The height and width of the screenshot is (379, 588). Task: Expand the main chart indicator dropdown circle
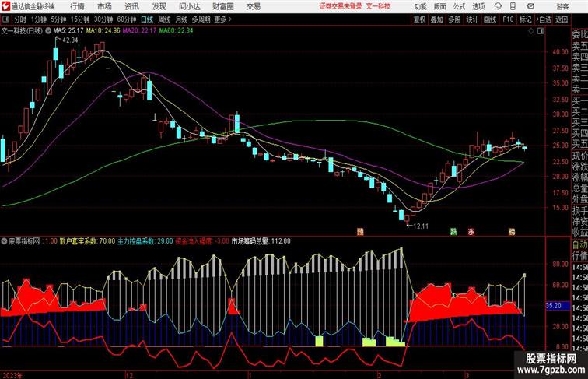pos(48,31)
